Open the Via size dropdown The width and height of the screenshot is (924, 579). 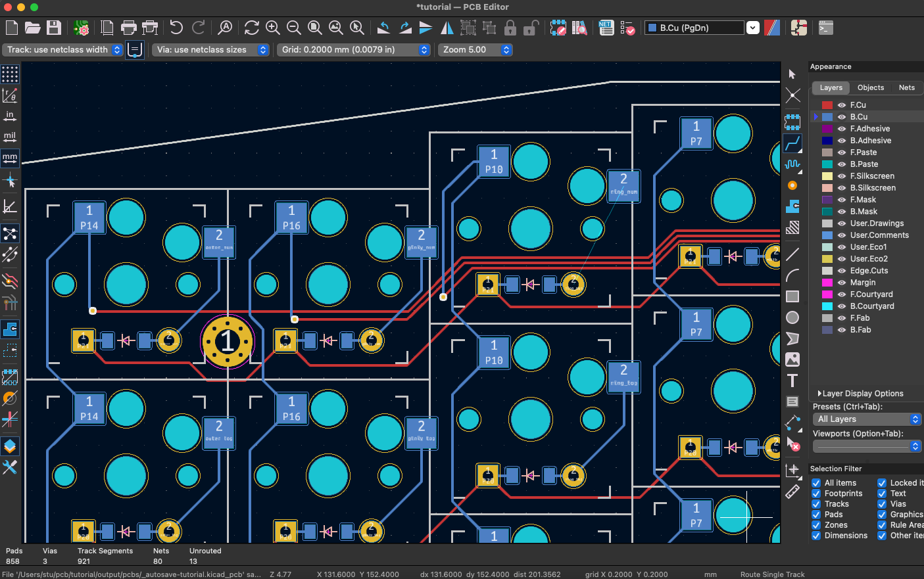pyautogui.click(x=262, y=49)
